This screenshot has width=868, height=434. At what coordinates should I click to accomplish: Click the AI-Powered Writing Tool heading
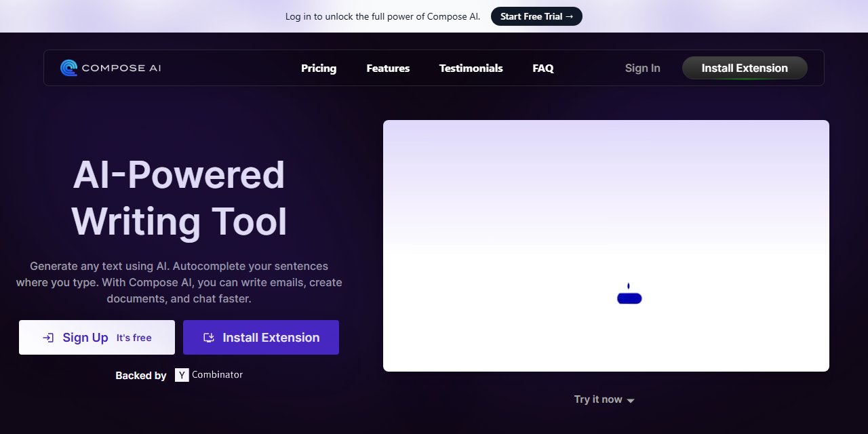coord(179,198)
